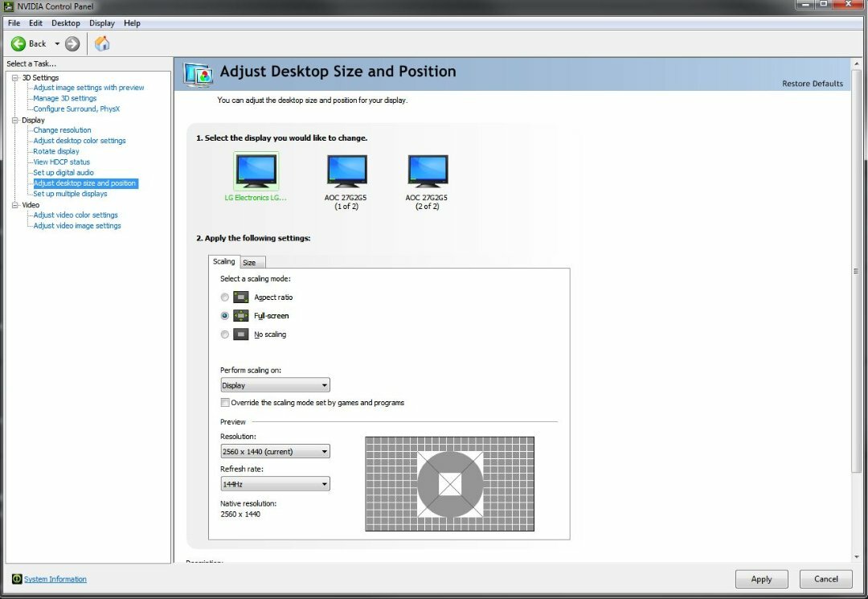
Task: Open the Desktop menu
Action: click(x=65, y=23)
